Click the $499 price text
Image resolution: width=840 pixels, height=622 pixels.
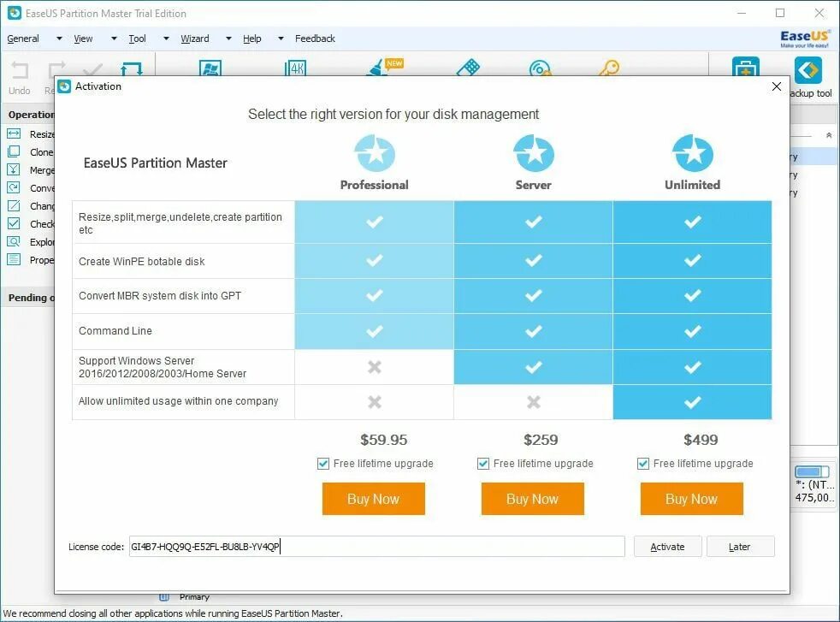point(701,440)
